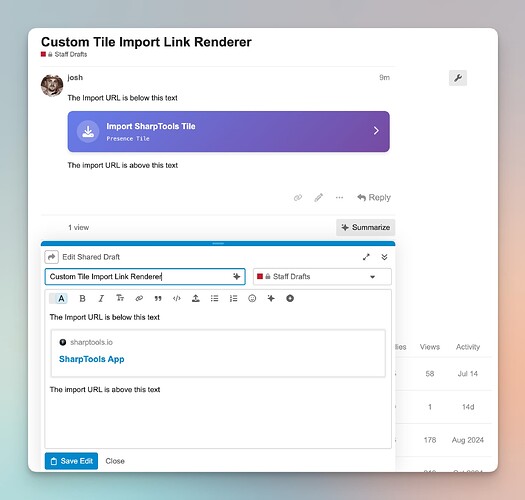Edit the post with pencil icon
This screenshot has height=500, width=525.
pos(318,198)
